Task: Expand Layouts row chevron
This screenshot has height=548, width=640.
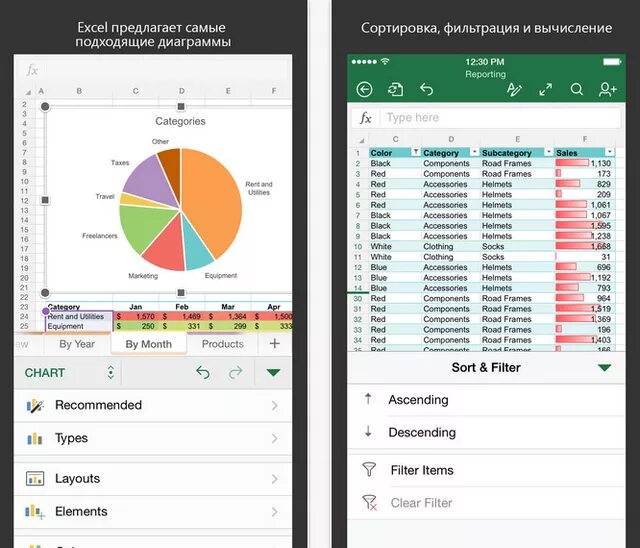Action: click(275, 479)
